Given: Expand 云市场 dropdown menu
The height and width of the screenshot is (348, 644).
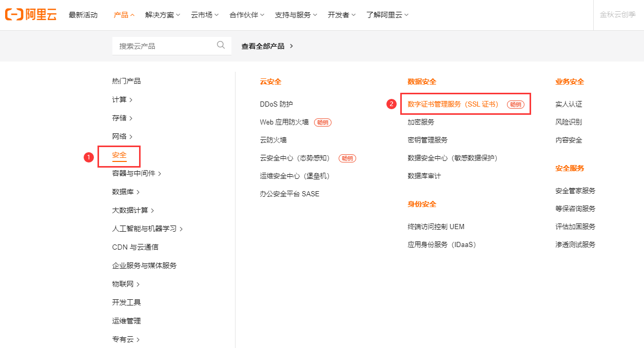Looking at the screenshot, I should (205, 15).
